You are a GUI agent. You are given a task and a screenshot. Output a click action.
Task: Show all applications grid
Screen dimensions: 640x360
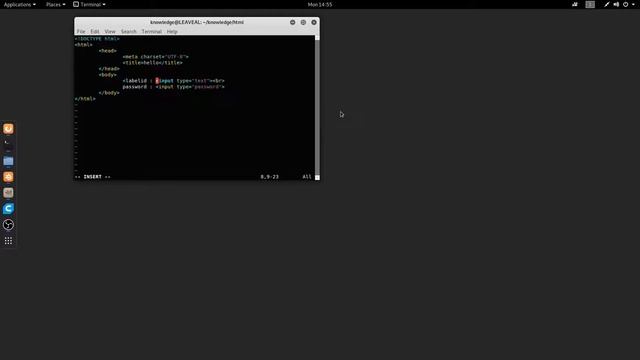(8, 241)
